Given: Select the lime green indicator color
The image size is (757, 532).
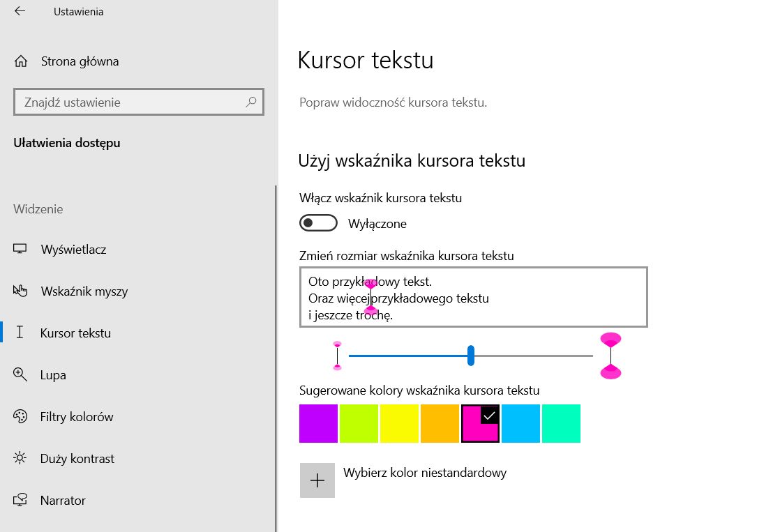Looking at the screenshot, I should [359, 423].
